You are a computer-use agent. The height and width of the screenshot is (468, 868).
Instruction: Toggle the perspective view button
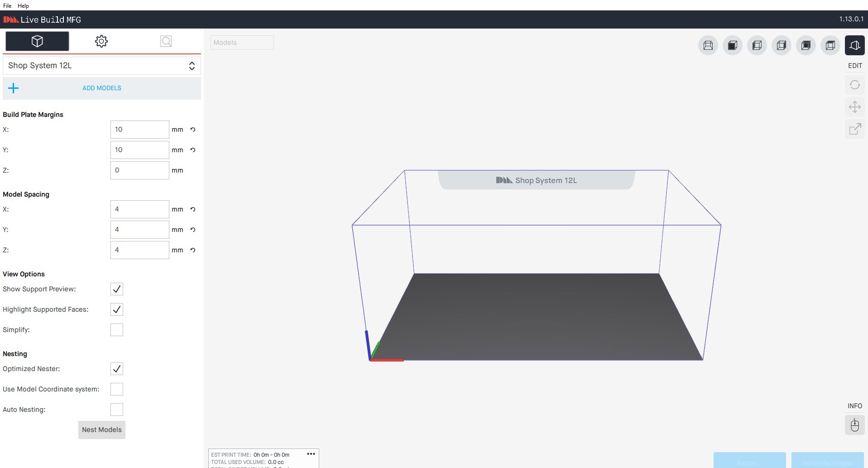(x=855, y=45)
